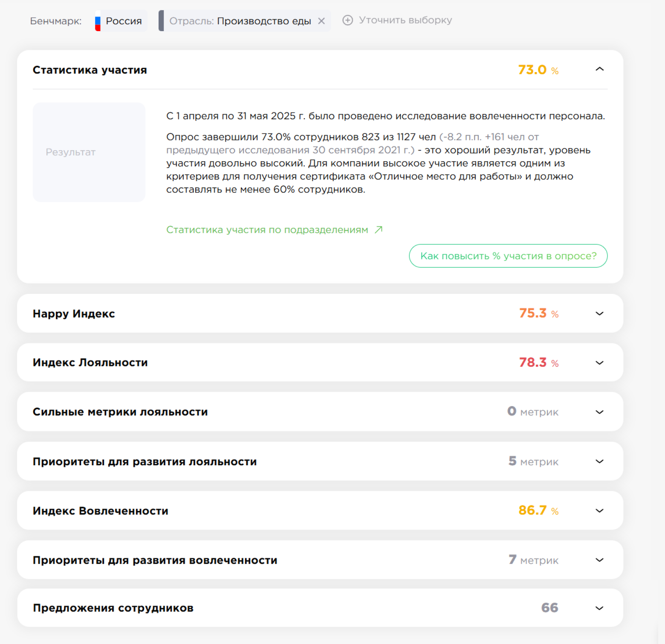Image resolution: width=665 pixels, height=644 pixels.
Task: Click the Индекс Вовлеченности title
Action: click(x=101, y=511)
